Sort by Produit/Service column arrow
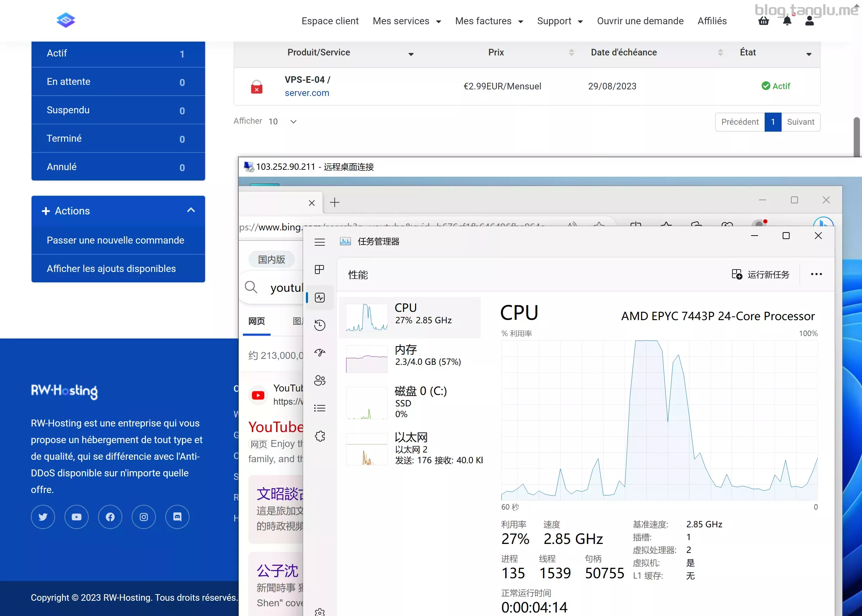The height and width of the screenshot is (616, 862). (411, 54)
